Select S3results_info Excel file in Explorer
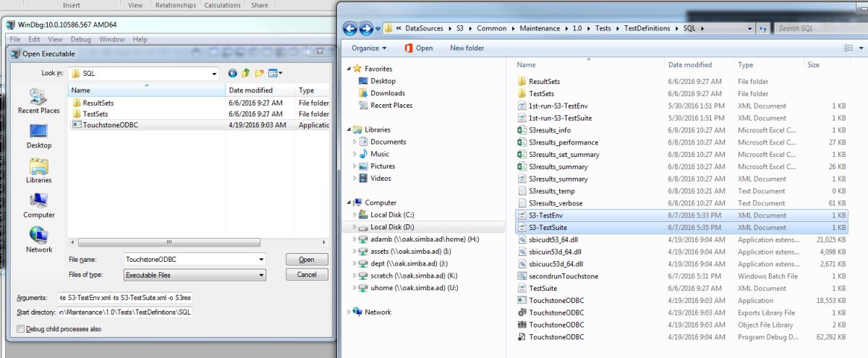The height and width of the screenshot is (358, 868). (x=550, y=130)
